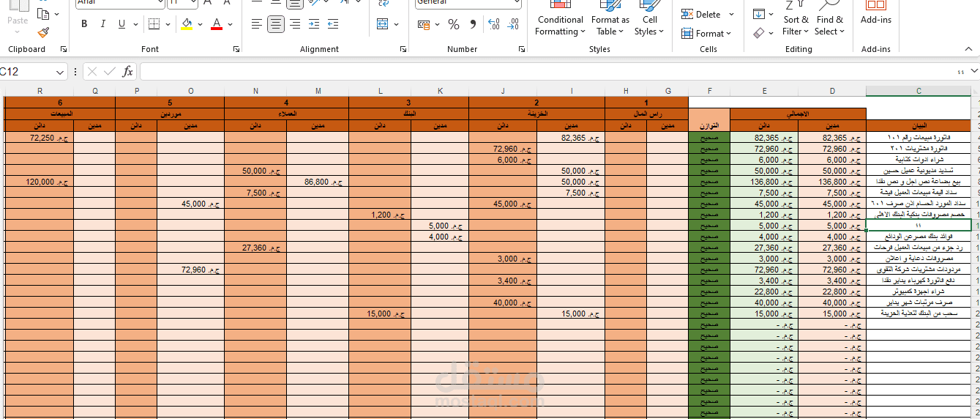The height and width of the screenshot is (419, 980).
Task: Open the Clipboard dialog launcher
Action: [x=64, y=50]
